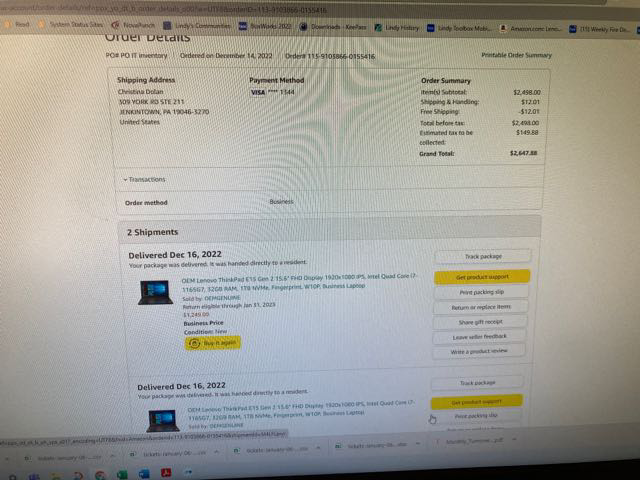Click Share gift receipt button
This screenshot has height=480, width=640.
pyautogui.click(x=480, y=322)
